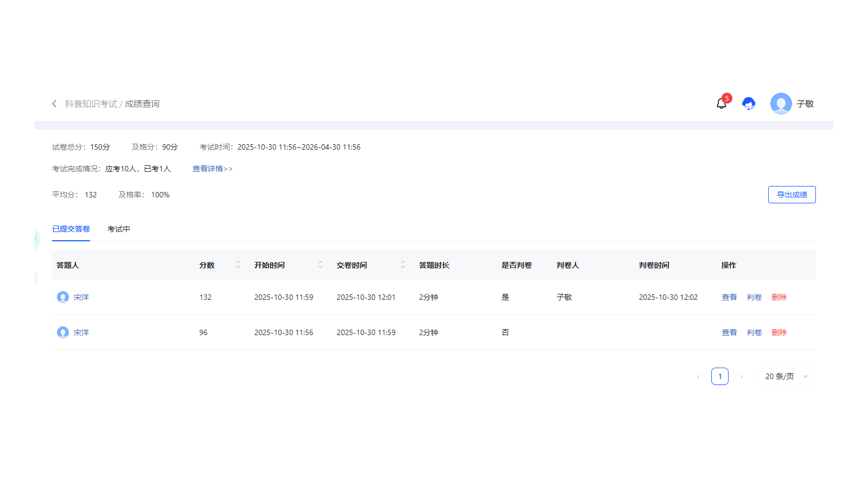Click the previous page chevron
This screenshot has width=868, height=488.
[x=698, y=376]
